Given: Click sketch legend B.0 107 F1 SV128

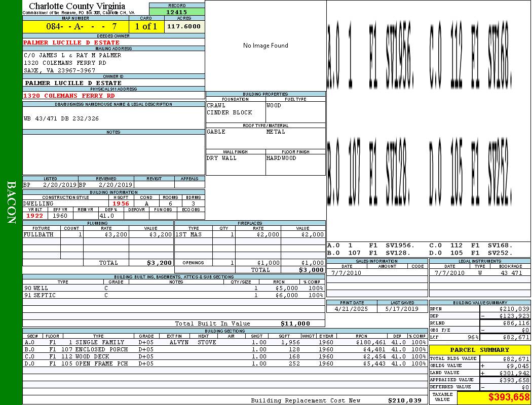Looking at the screenshot, I should [369, 253].
